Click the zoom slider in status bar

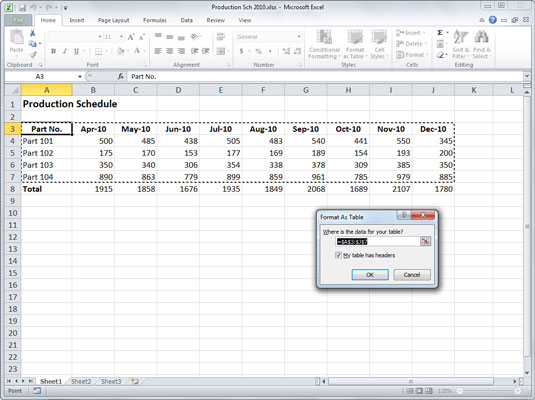[x=489, y=391]
